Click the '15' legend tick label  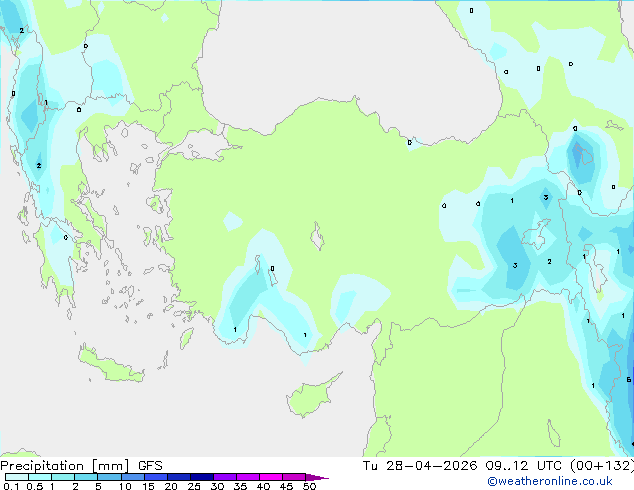148,486
